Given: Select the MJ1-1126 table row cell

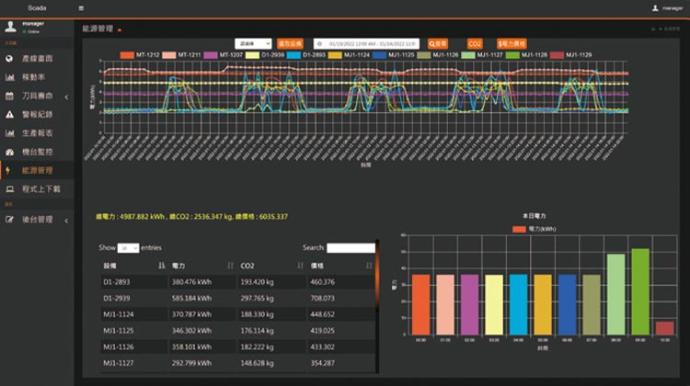Looking at the screenshot, I should point(134,347).
